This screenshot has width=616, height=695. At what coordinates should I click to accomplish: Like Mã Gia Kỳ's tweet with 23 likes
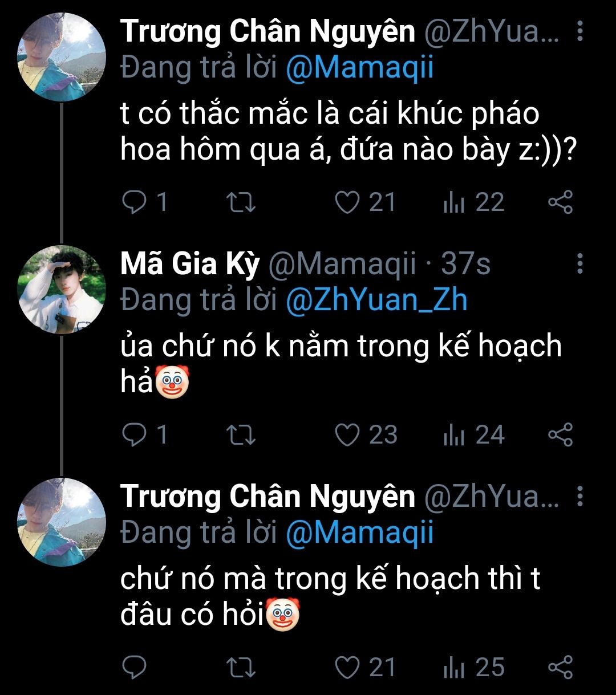click(x=347, y=435)
